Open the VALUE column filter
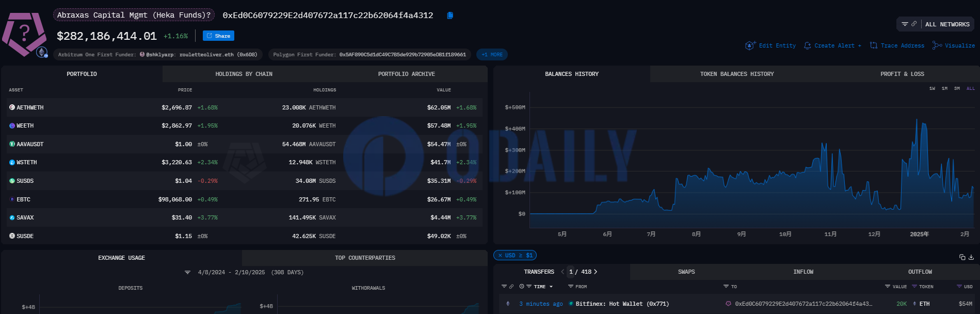 (888, 287)
